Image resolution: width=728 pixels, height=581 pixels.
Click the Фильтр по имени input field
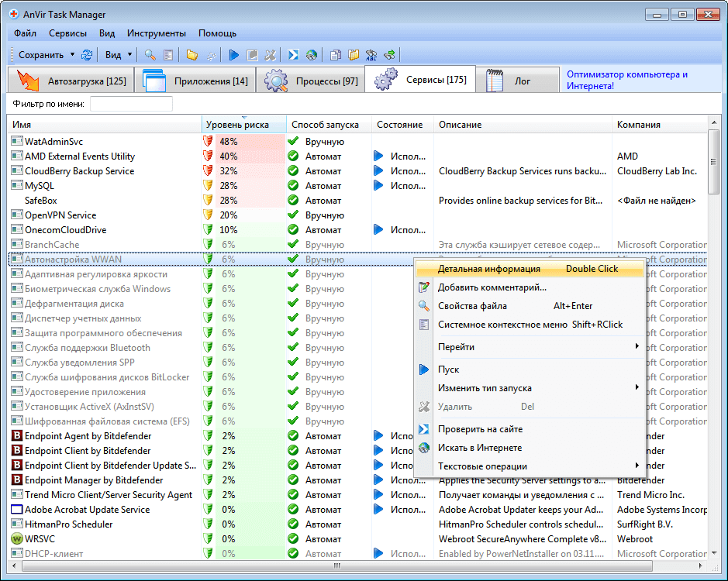coord(131,104)
